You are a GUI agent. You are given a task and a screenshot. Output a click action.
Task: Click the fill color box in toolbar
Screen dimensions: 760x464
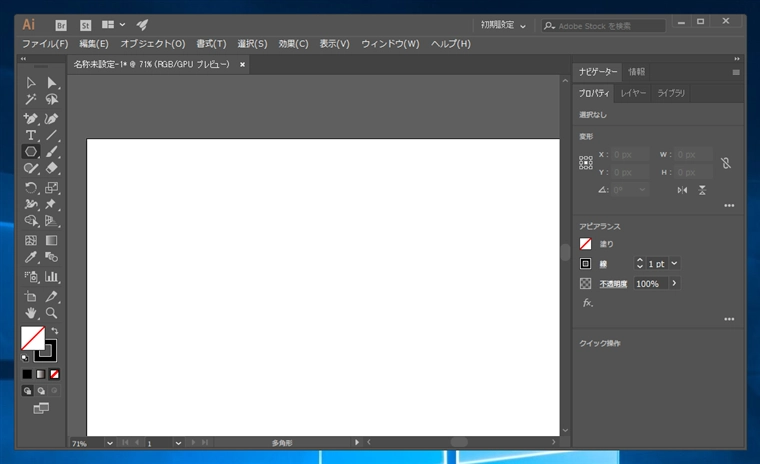[32, 338]
